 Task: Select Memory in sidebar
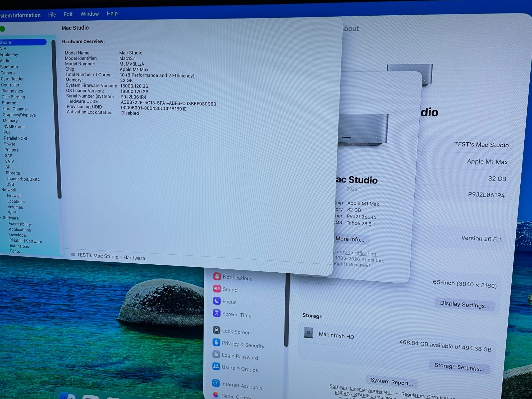(10, 121)
